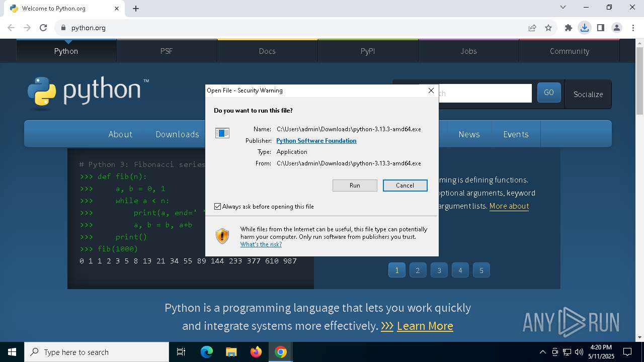This screenshot has width=644, height=362.
Task: Expand the Chrome tab search chevron
Action: 563,8
